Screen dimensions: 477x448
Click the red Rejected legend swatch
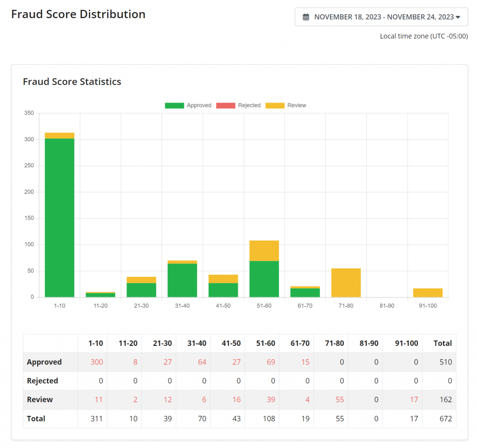click(226, 105)
